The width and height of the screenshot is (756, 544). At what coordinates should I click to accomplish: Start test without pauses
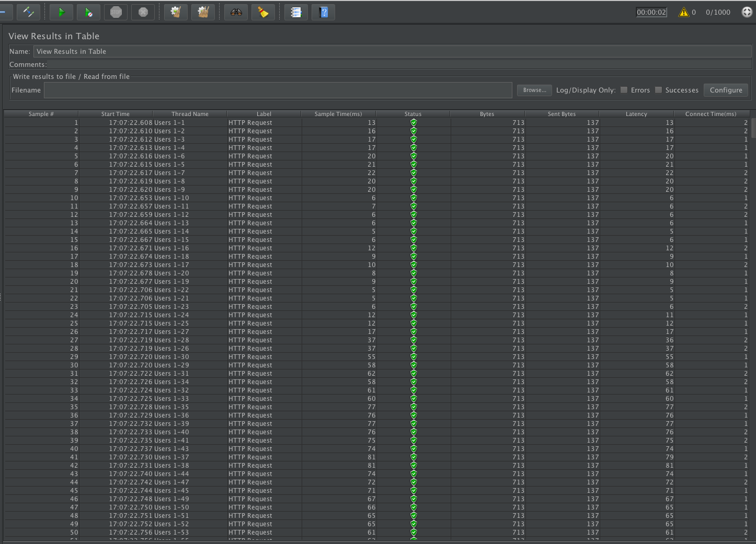(x=88, y=11)
